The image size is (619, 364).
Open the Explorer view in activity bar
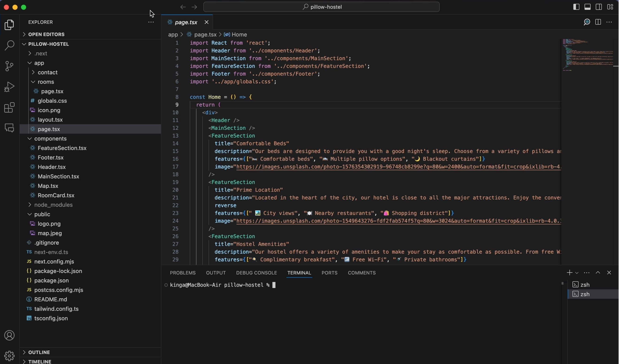[x=9, y=25]
